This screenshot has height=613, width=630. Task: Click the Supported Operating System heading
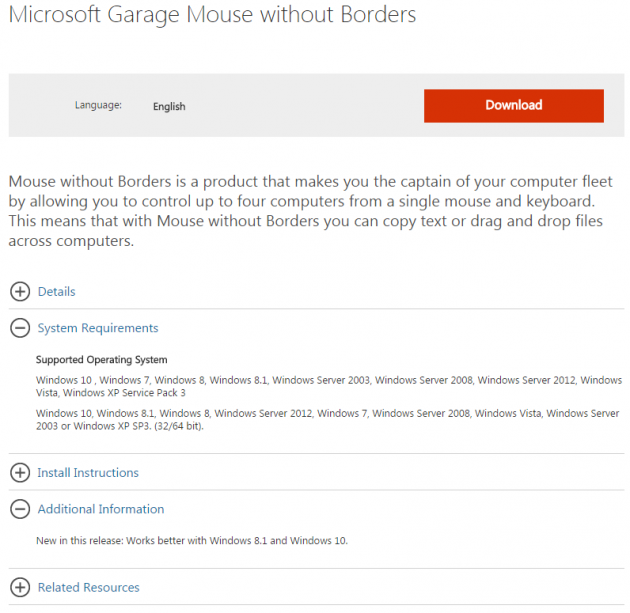pos(101,360)
